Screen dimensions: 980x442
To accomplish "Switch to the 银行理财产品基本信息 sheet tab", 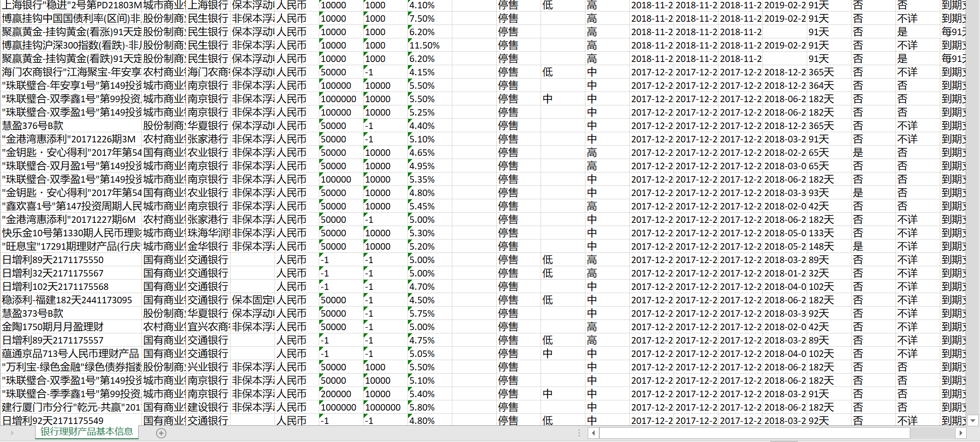I will point(87,432).
